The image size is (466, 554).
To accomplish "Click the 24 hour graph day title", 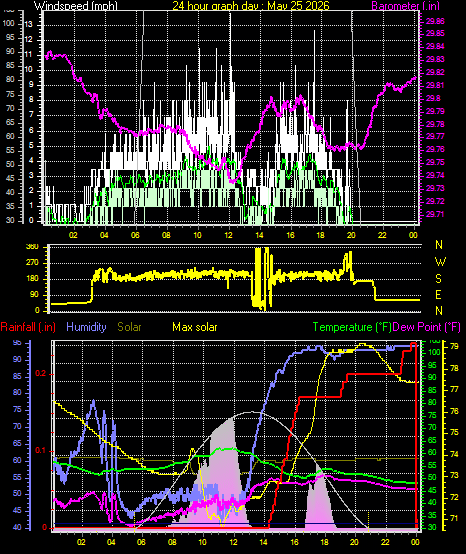I will click(x=251, y=5).
